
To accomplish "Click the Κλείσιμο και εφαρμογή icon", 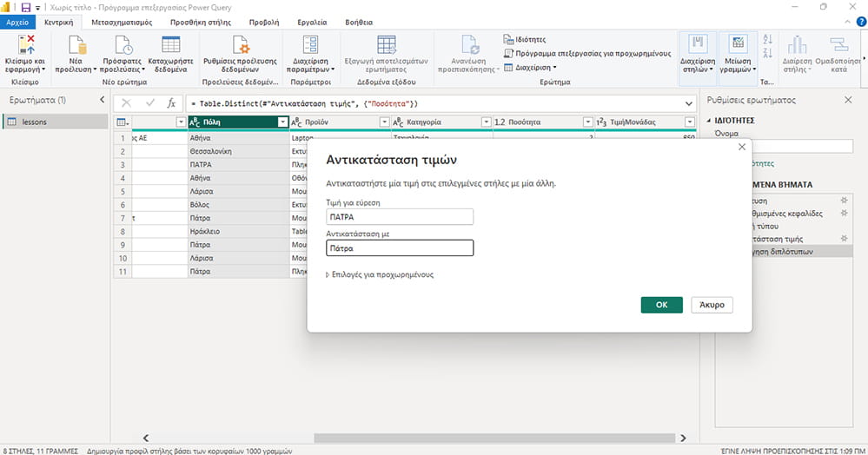I will tap(26, 44).
